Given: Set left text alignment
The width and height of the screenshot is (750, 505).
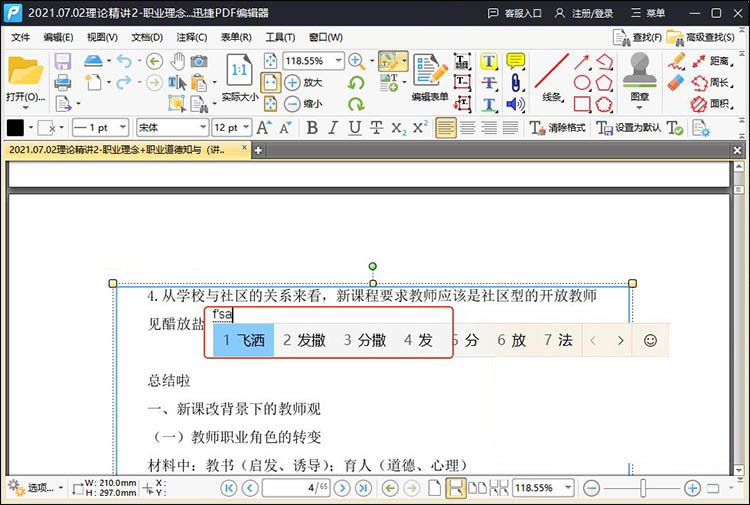Looking at the screenshot, I should pyautogui.click(x=446, y=128).
